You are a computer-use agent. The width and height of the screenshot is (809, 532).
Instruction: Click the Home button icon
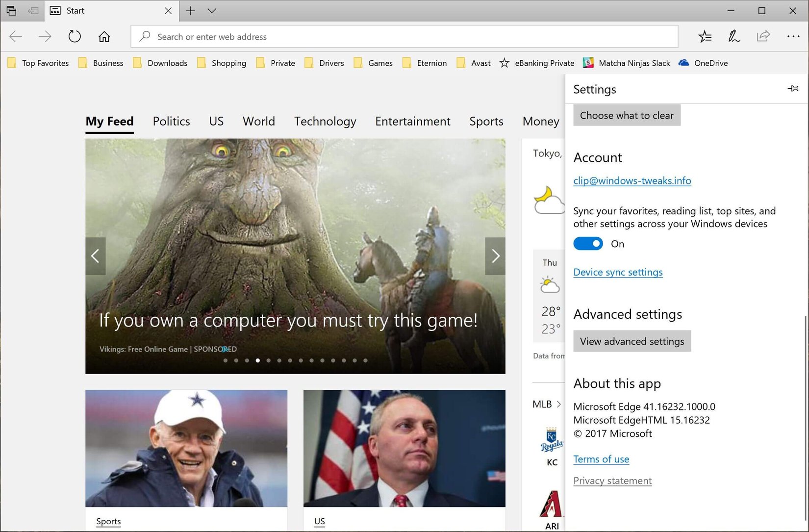point(104,37)
